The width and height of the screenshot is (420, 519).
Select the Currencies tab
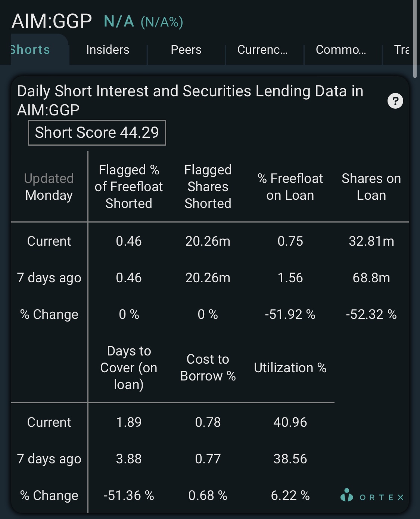point(263,50)
